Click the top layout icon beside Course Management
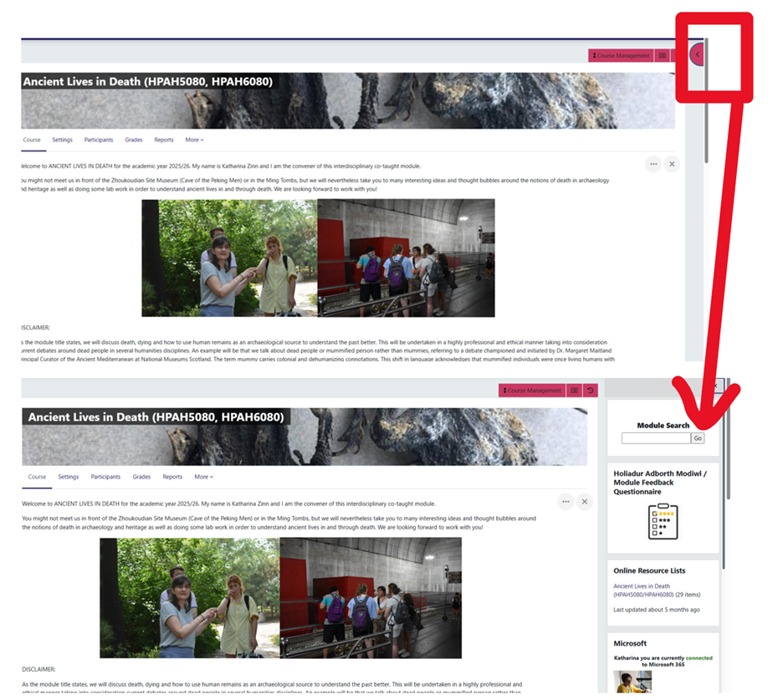783x700 pixels. 663,55
